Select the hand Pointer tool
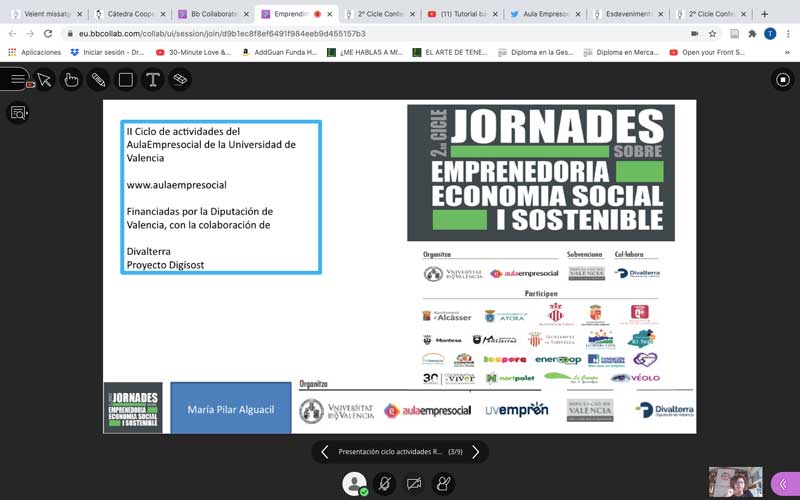 tap(71, 80)
